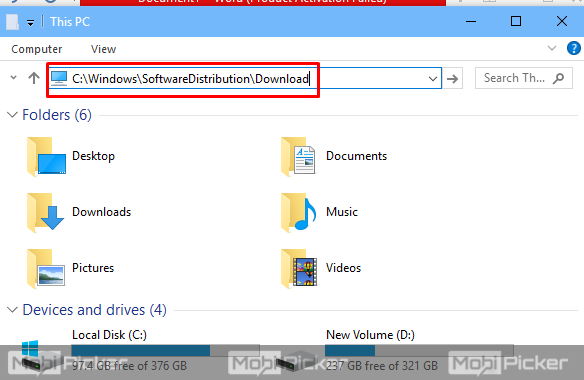Click New Volume (D:) usage bar
The width and height of the screenshot is (584, 380).
click(x=419, y=351)
